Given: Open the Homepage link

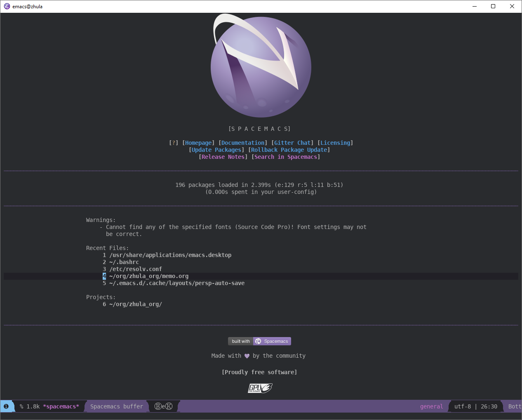Looking at the screenshot, I should [198, 142].
